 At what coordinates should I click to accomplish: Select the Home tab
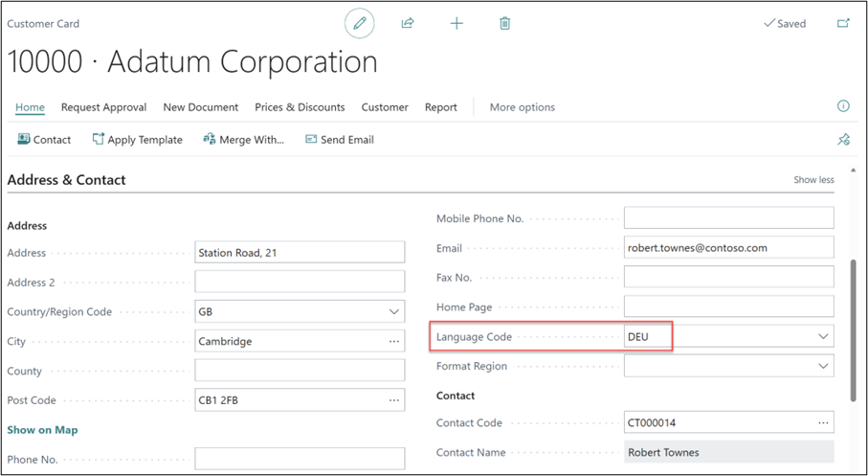click(30, 107)
